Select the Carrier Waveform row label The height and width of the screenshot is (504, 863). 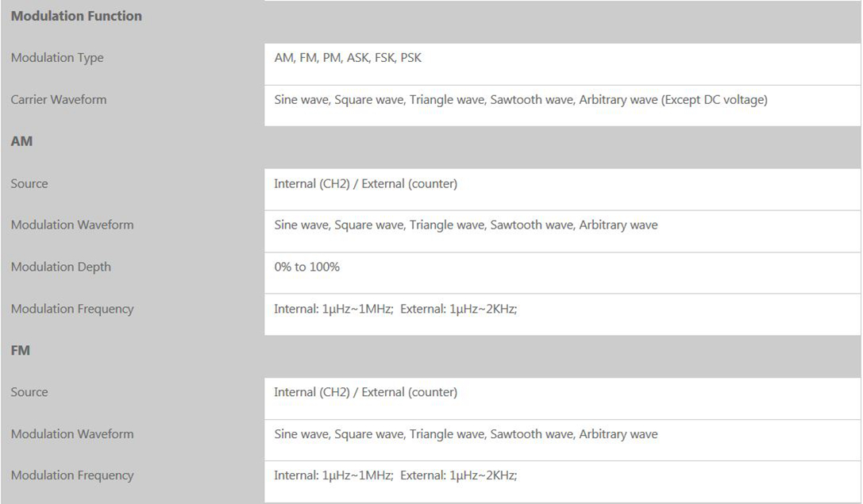(59, 100)
